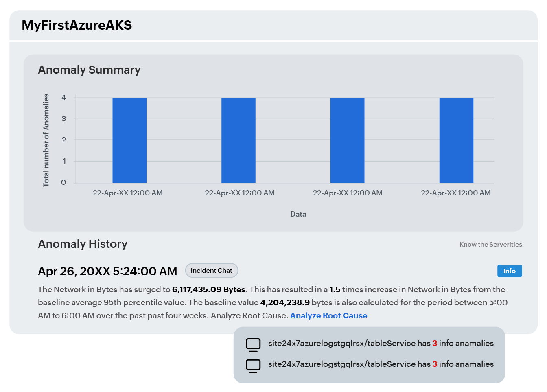Select the second bar from the left in the chart
Screen dimensions: 547x392
(238, 140)
